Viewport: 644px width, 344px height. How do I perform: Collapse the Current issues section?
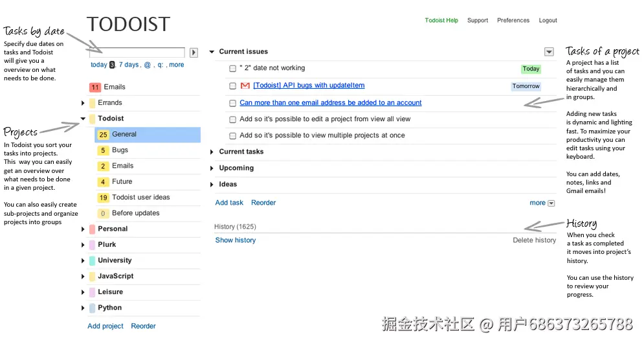coord(212,52)
